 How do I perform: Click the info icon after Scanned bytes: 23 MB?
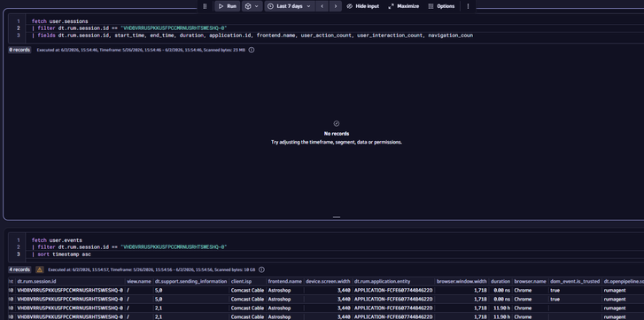[252, 51]
